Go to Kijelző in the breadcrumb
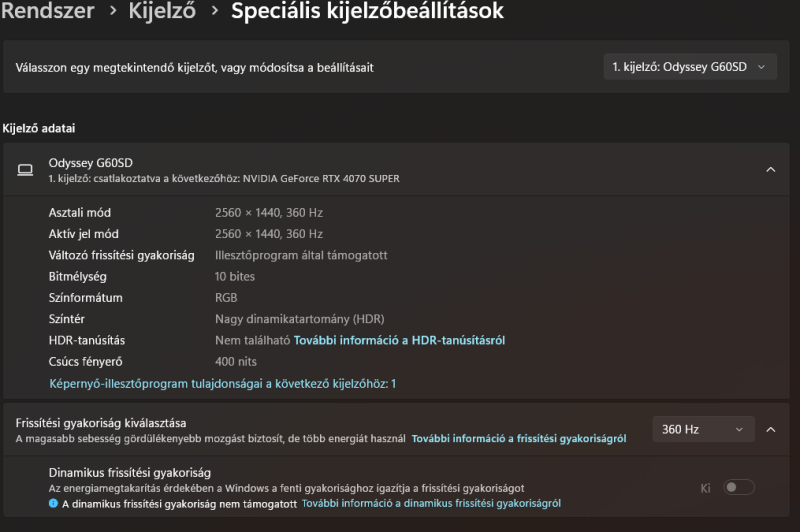 coord(162,11)
